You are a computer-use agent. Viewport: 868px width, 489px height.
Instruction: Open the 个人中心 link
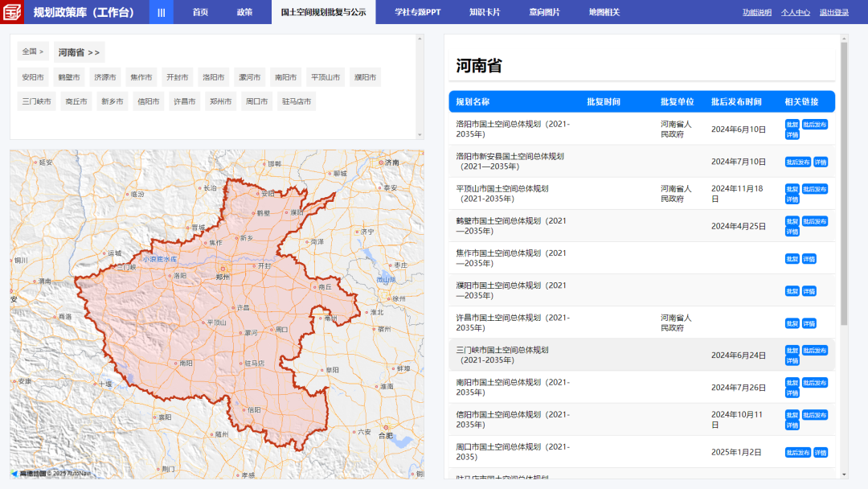click(x=796, y=12)
